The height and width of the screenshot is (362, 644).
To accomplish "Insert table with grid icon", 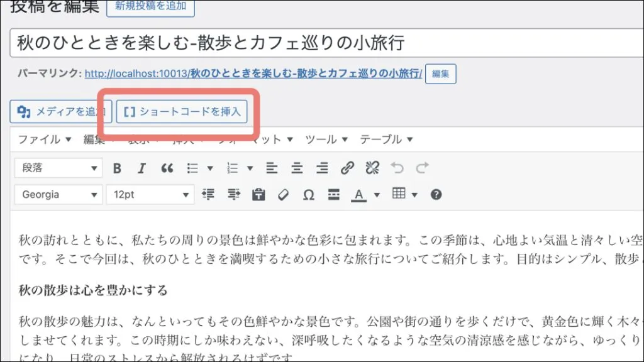I will (399, 194).
